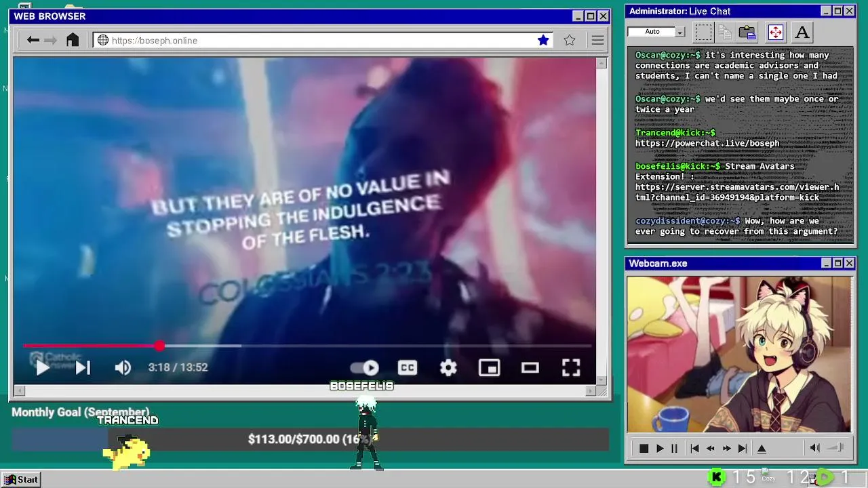
Task: Click the font 'A' icon in Live Chat
Action: [802, 32]
